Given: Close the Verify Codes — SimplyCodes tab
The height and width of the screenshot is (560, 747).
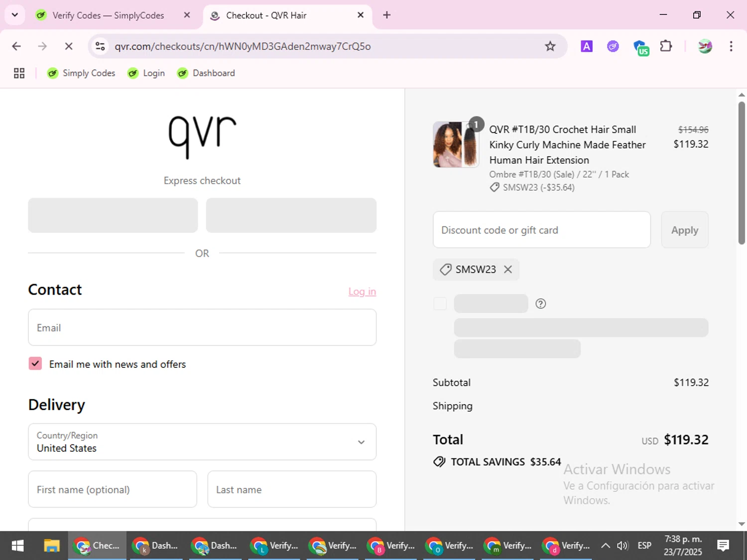Looking at the screenshot, I should click(187, 15).
